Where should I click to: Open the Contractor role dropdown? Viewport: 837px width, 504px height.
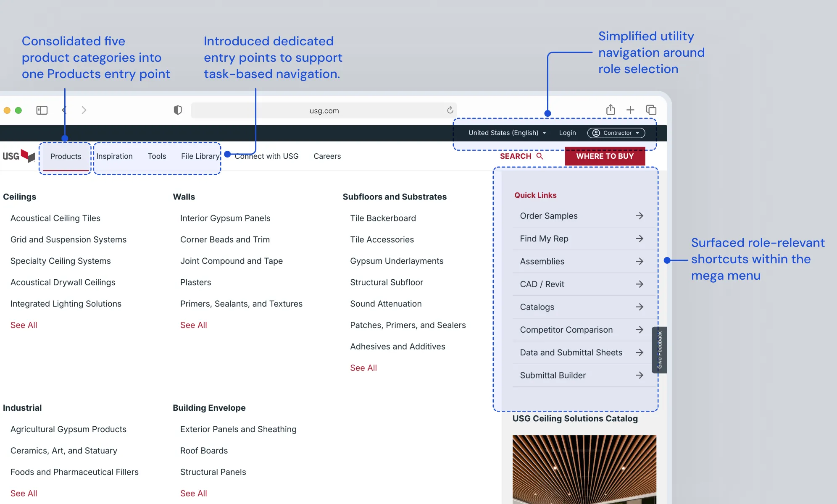click(616, 133)
